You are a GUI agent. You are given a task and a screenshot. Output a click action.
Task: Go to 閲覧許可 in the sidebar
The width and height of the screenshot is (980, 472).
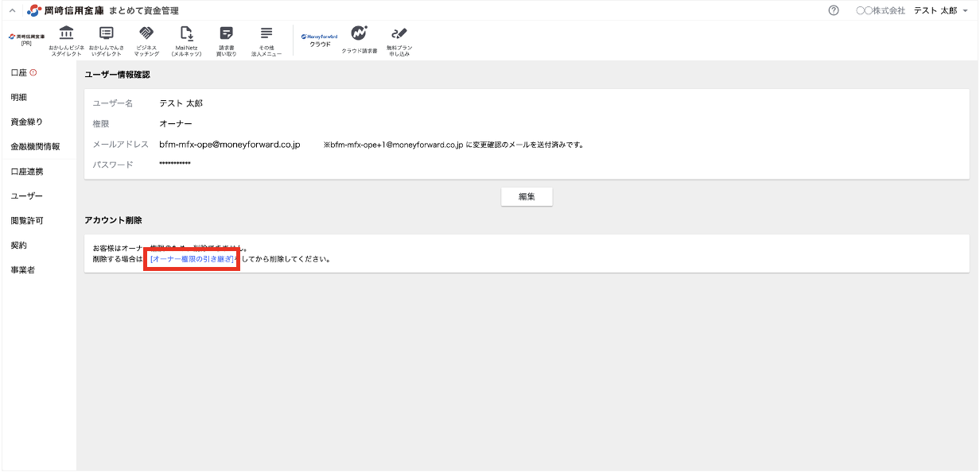point(26,220)
